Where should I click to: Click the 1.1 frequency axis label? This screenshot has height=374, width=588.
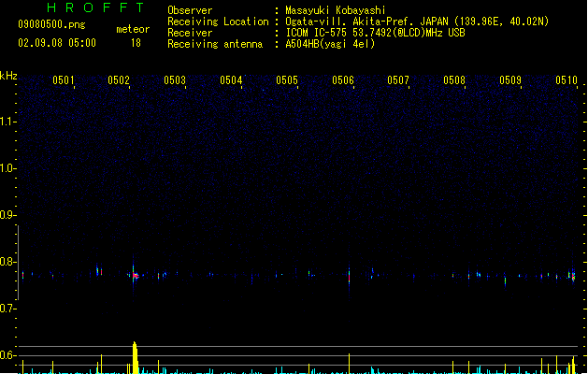point(7,122)
